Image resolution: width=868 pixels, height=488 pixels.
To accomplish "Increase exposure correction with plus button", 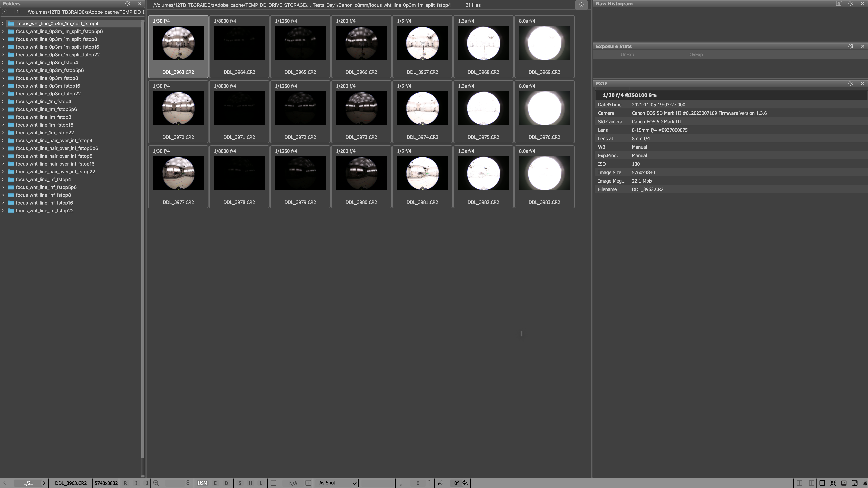I will tap(308, 483).
